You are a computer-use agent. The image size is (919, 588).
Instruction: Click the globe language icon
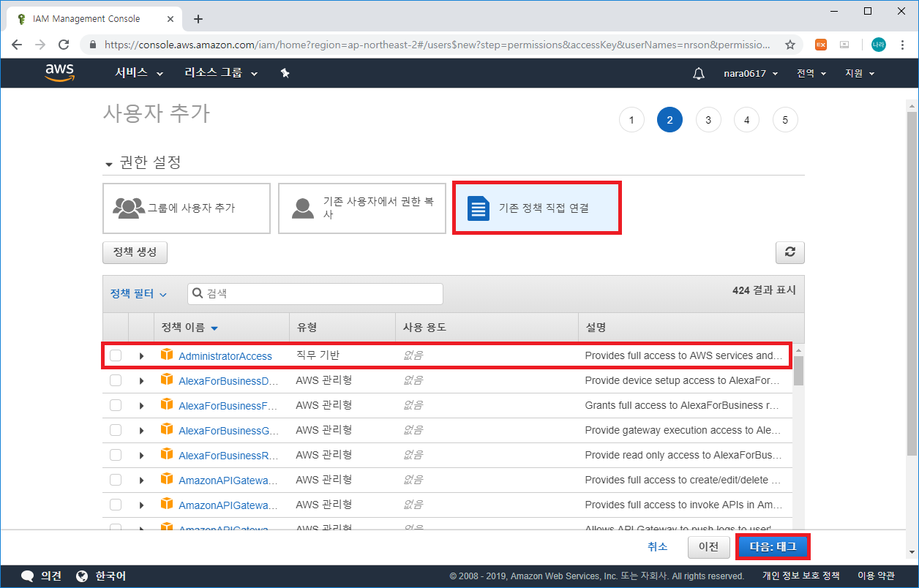pos(82,576)
